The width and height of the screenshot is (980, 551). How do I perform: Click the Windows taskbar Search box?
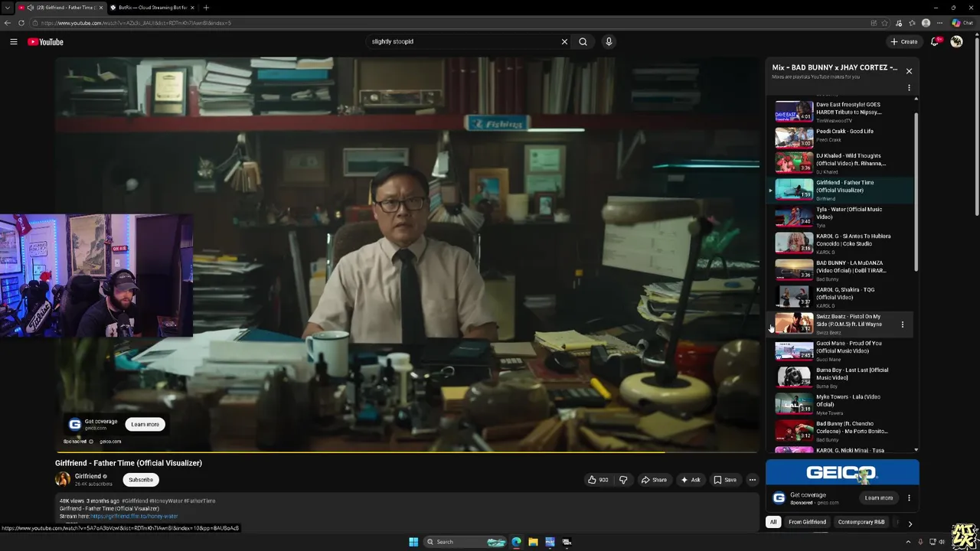pos(465,542)
